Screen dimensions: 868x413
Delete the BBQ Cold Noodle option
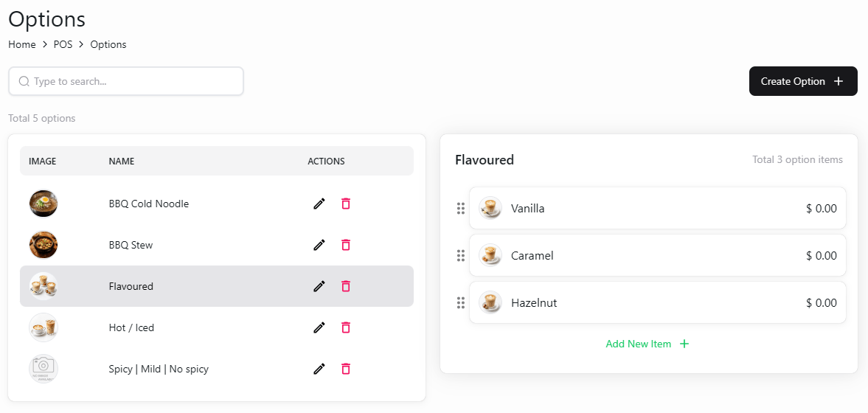tap(346, 204)
